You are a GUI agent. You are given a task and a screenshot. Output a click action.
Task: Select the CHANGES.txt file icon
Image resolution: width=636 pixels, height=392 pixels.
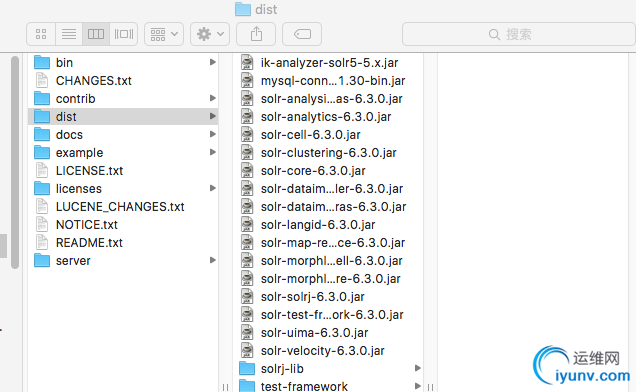click(x=42, y=80)
